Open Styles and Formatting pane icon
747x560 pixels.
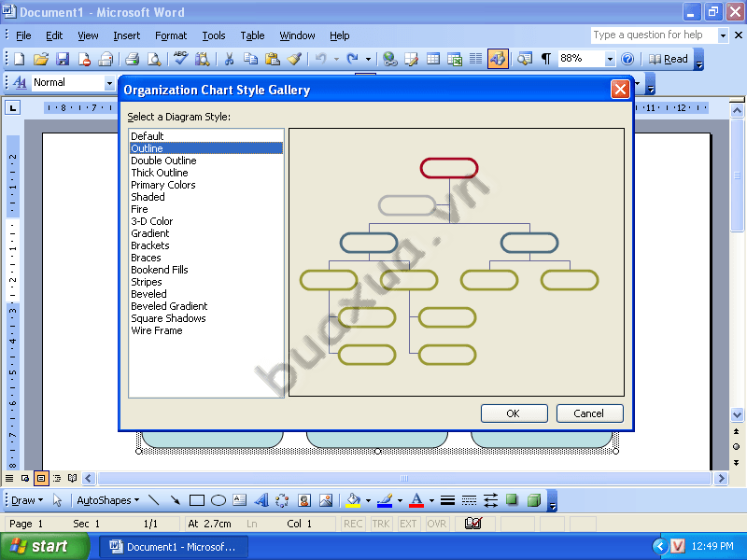(x=20, y=82)
